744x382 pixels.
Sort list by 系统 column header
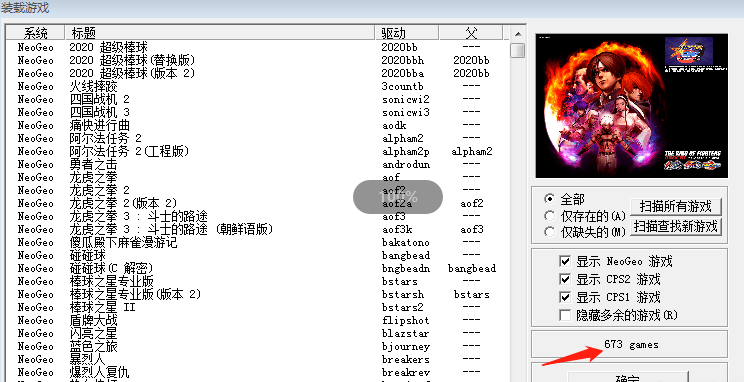click(35, 33)
